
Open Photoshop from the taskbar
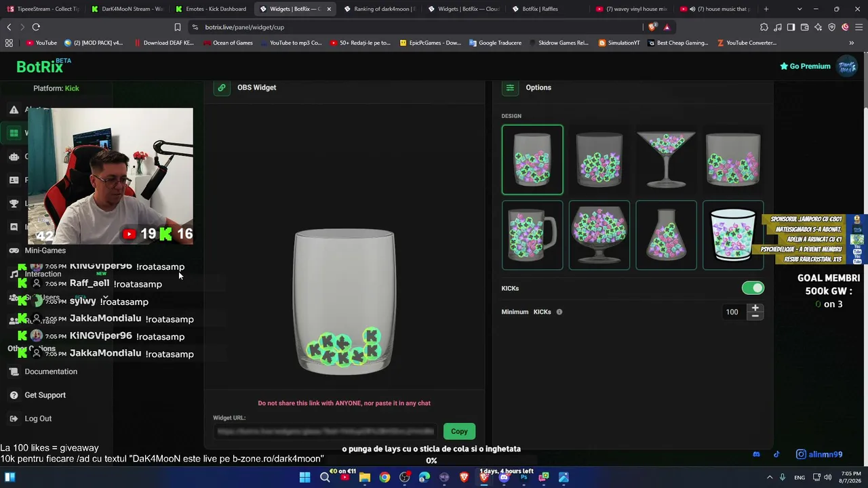pos(524,477)
